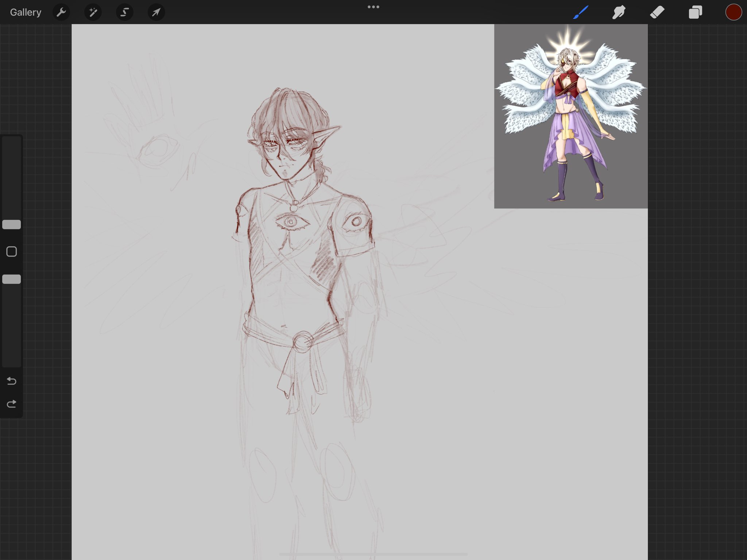Tap the Modify square button on sidebar
The image size is (747, 560).
tap(12, 252)
